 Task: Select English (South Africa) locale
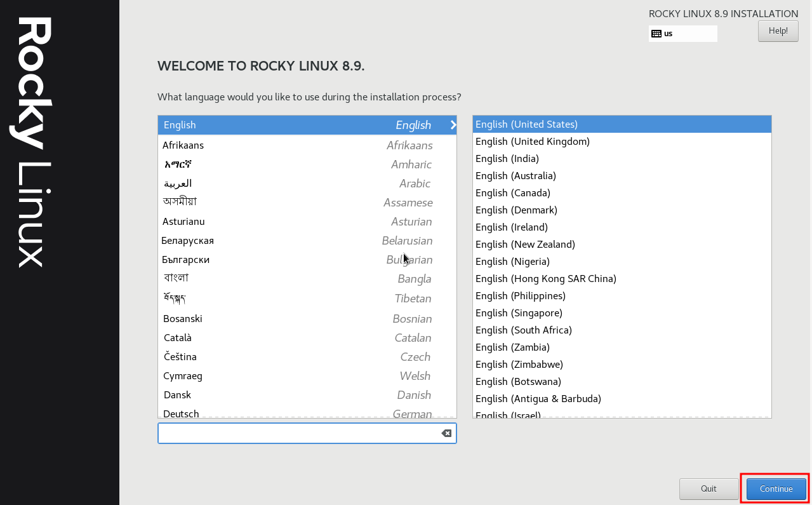622,330
